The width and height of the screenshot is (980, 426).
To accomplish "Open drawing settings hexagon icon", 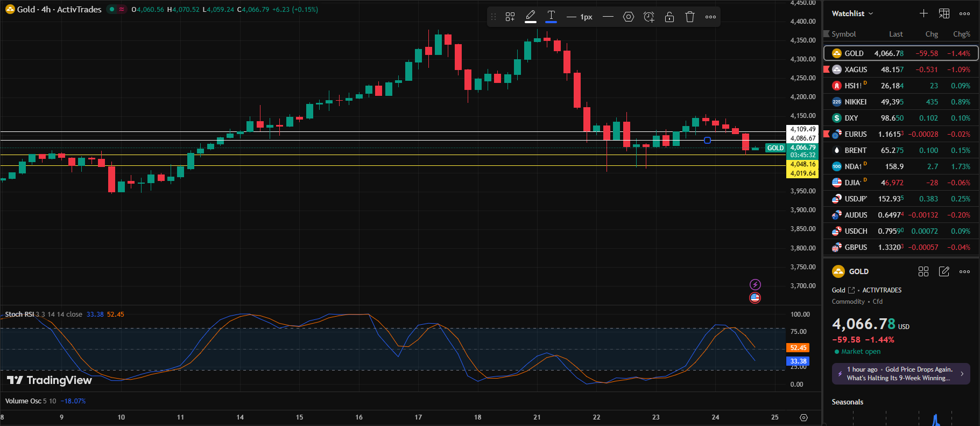I will tap(628, 17).
